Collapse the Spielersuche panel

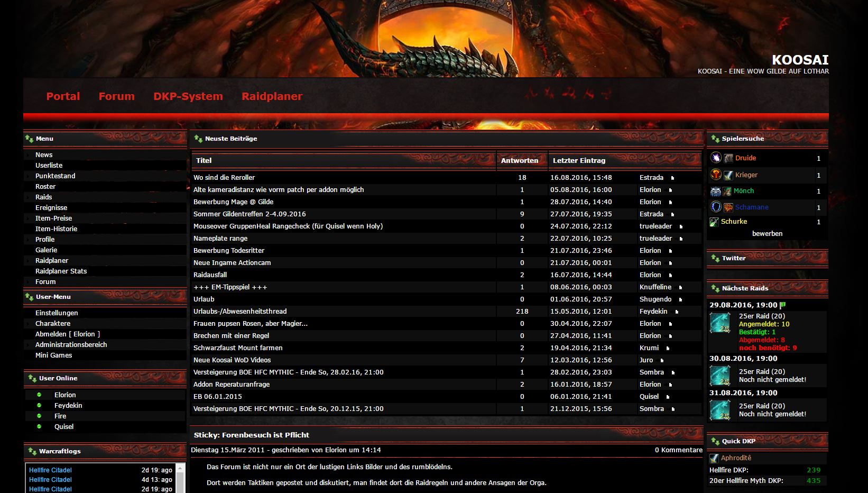(715, 139)
